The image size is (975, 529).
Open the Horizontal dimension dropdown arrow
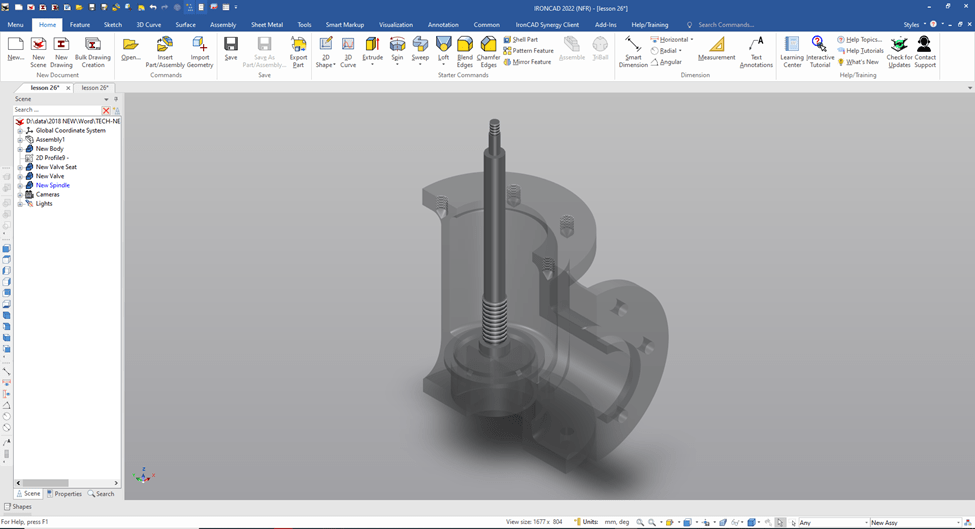pyautogui.click(x=692, y=40)
